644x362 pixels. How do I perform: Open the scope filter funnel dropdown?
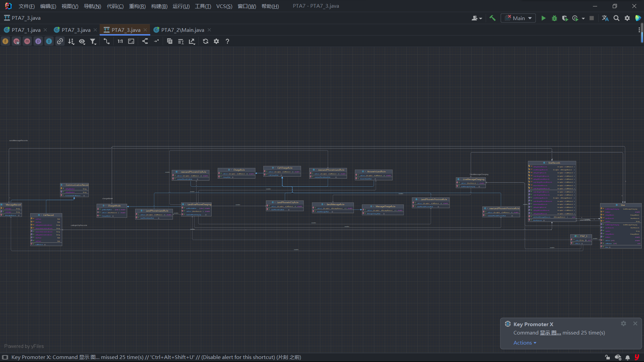93,41
